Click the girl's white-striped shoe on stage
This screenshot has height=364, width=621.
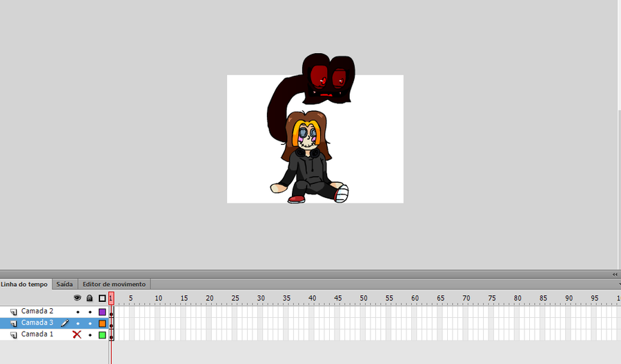tap(341, 194)
